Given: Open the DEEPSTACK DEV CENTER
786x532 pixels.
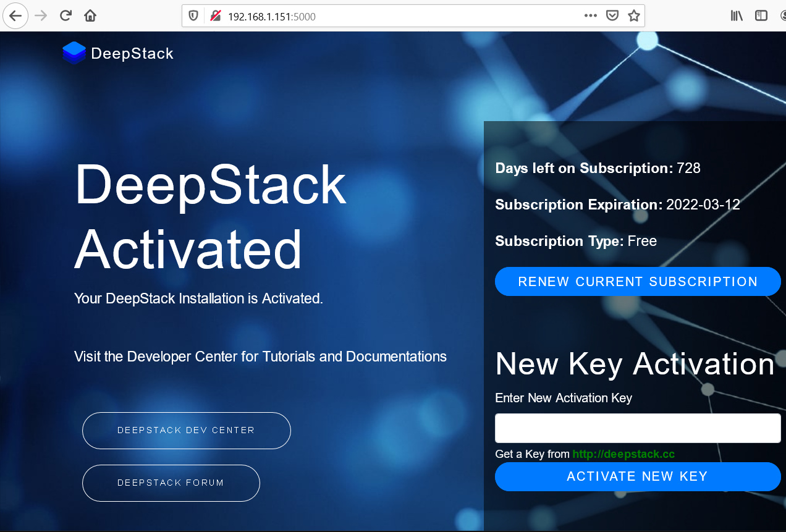Looking at the screenshot, I should pos(186,430).
